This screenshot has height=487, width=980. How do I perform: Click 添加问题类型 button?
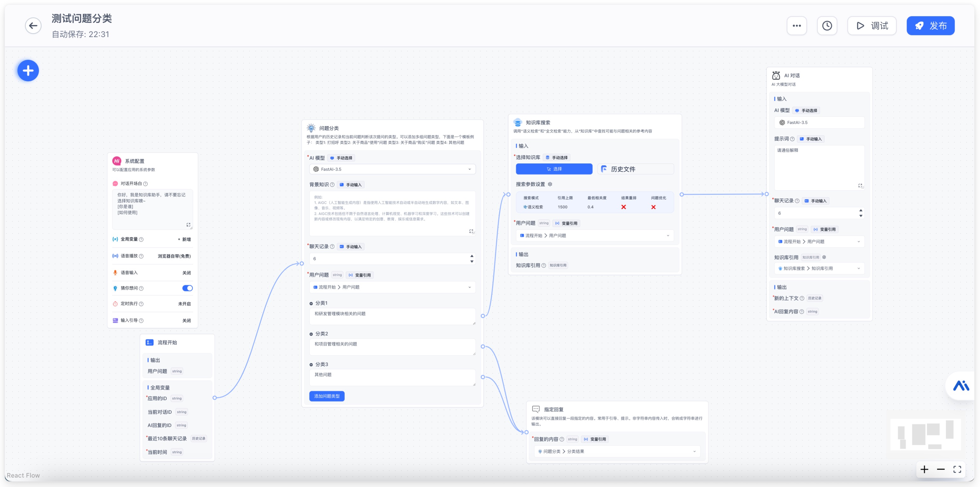[327, 396]
